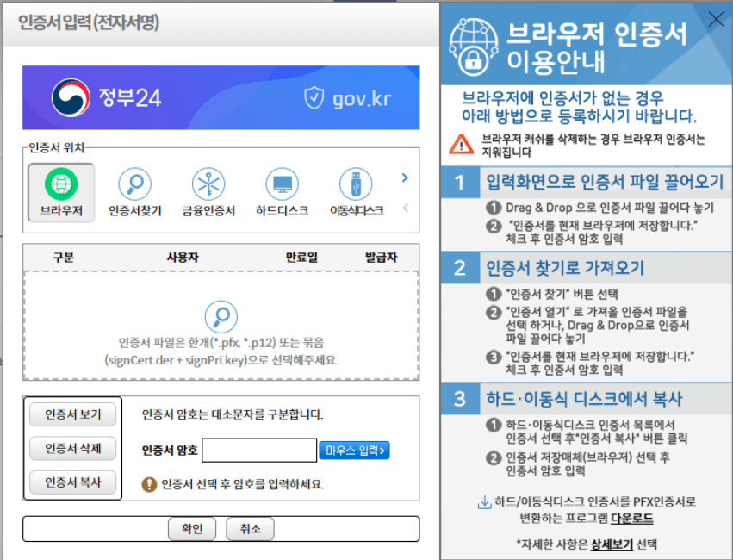
Task: Click the magnifier icon in certificate drop area
Action: 221,318
